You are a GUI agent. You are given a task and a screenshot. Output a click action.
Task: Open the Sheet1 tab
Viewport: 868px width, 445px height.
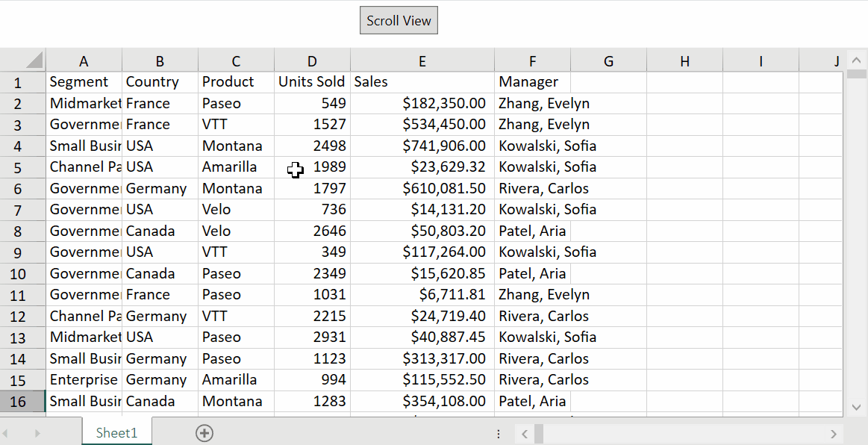click(x=116, y=432)
